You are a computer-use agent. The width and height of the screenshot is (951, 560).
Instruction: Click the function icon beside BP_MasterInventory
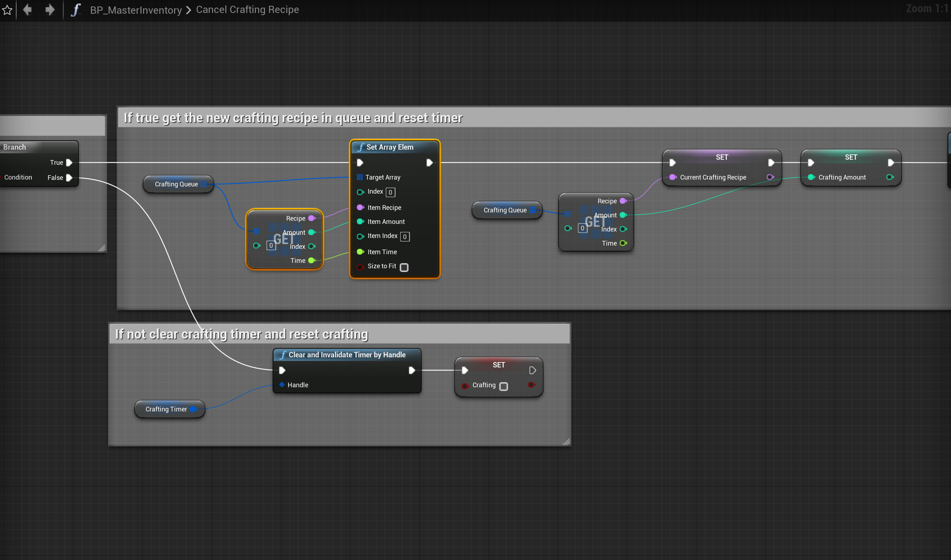[76, 10]
